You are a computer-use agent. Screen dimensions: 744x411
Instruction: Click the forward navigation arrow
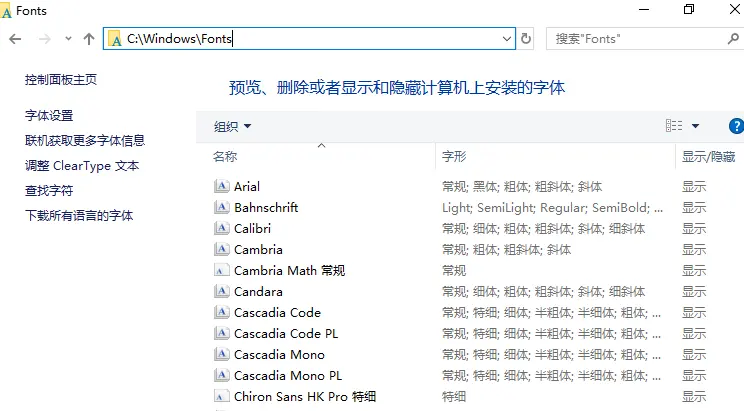pyautogui.click(x=45, y=39)
